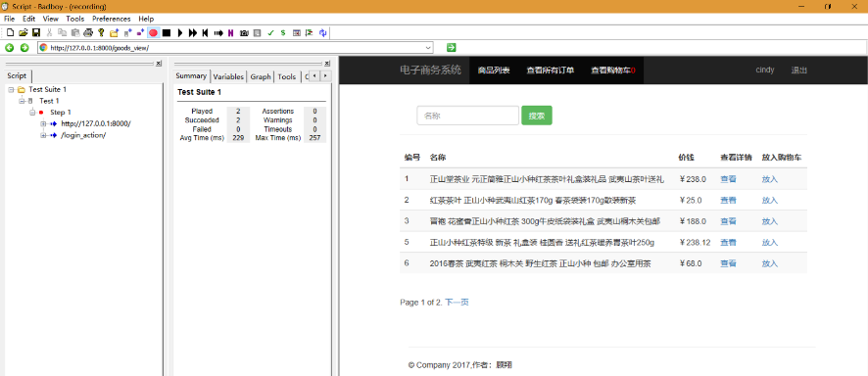Add an assertion with the green check icon
The image size is (868, 376).
point(270,33)
